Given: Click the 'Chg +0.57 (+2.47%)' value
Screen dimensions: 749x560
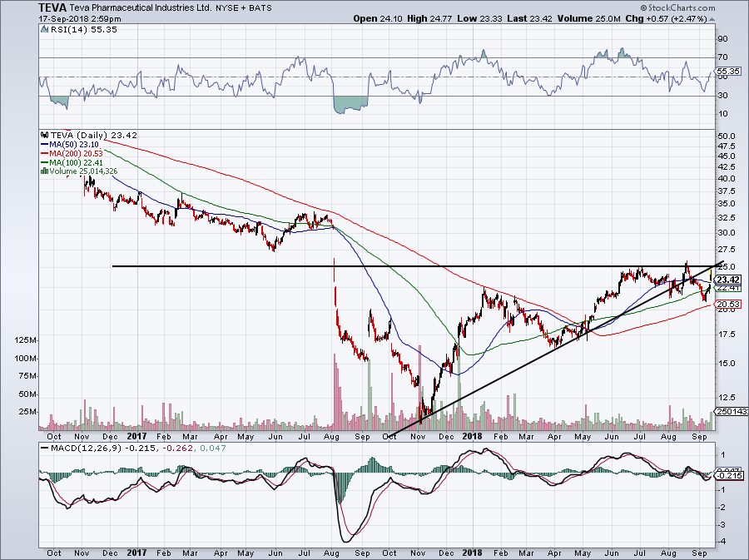Looking at the screenshot, I should tap(666, 18).
